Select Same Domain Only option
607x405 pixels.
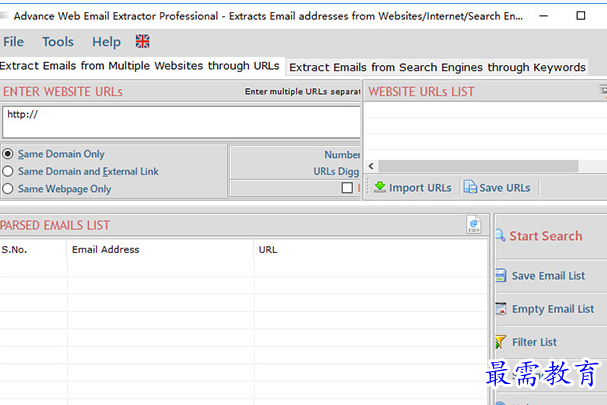(53, 154)
